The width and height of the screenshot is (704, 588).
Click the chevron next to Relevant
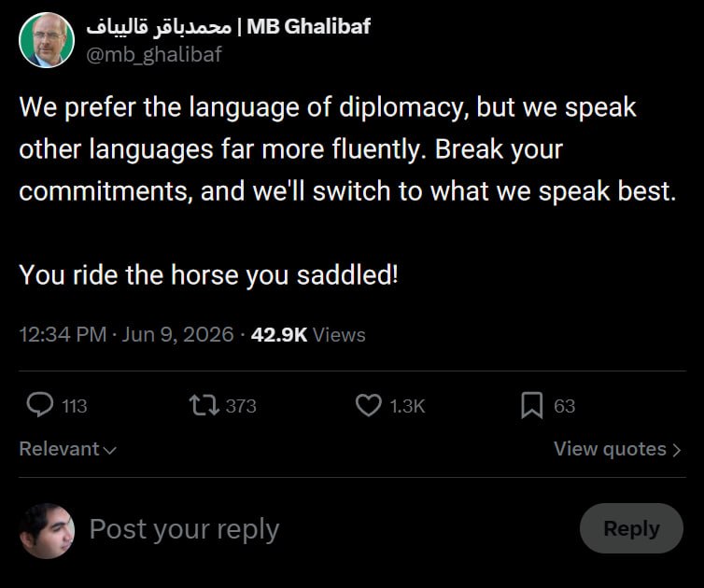tap(110, 450)
